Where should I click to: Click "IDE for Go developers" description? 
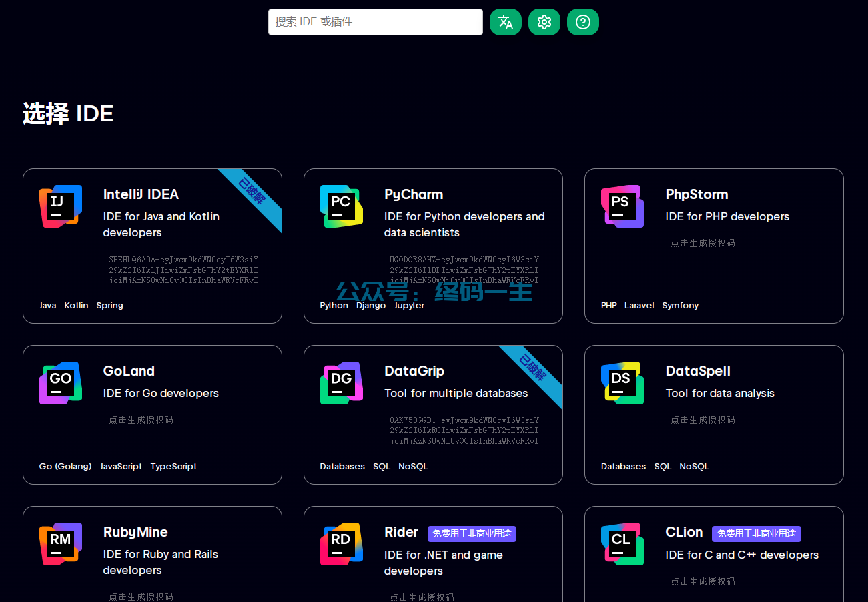coord(161,393)
